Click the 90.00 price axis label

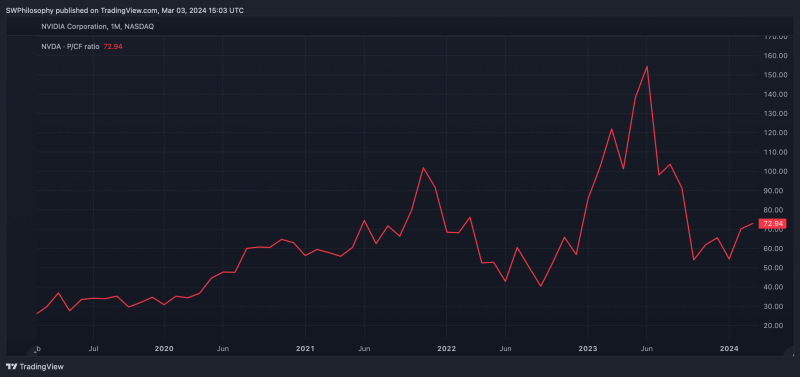pyautogui.click(x=774, y=191)
